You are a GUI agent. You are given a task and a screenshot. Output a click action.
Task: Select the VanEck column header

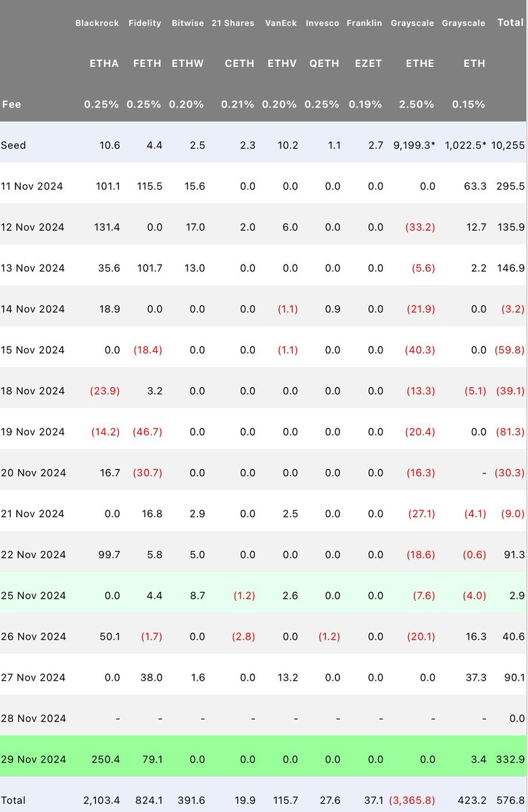(x=281, y=23)
